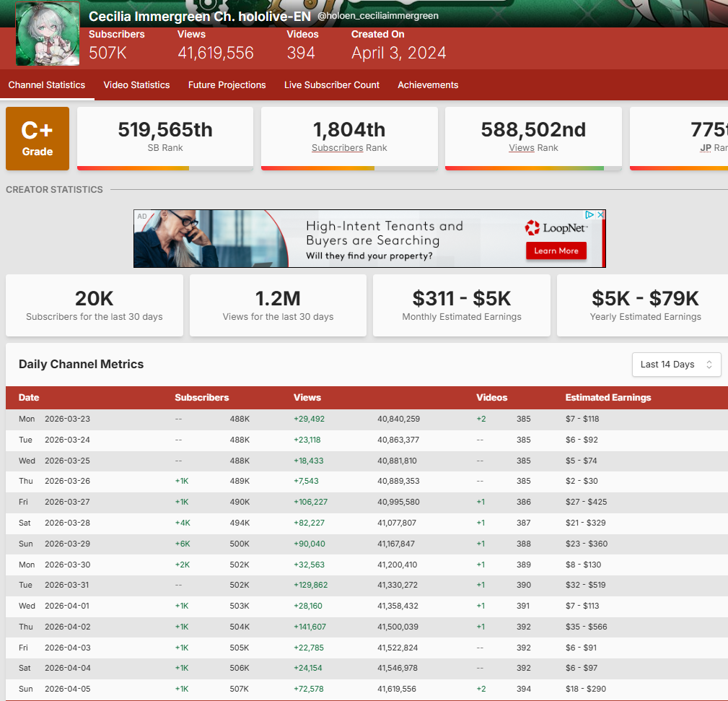
Task: Click the Learn More button in the ad
Action: pos(556,251)
